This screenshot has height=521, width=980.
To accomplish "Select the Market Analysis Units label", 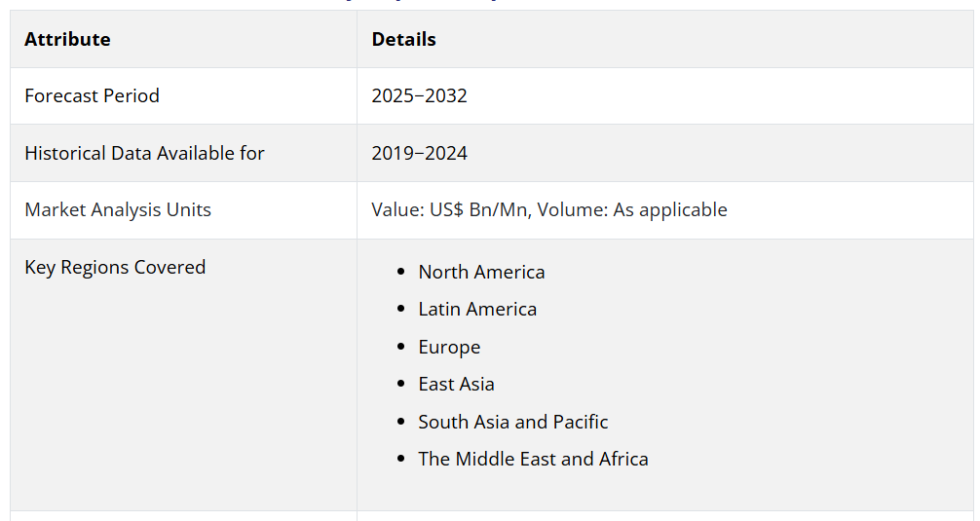I will (x=118, y=210).
